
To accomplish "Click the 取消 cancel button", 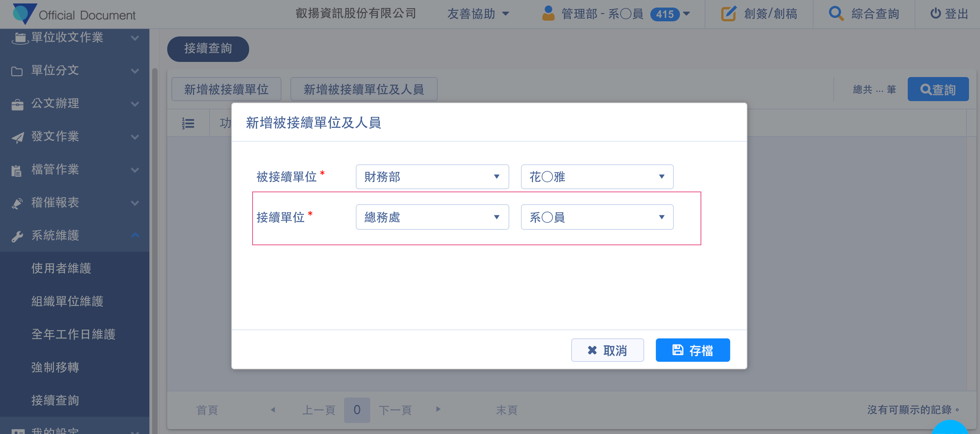I will pyautogui.click(x=607, y=350).
